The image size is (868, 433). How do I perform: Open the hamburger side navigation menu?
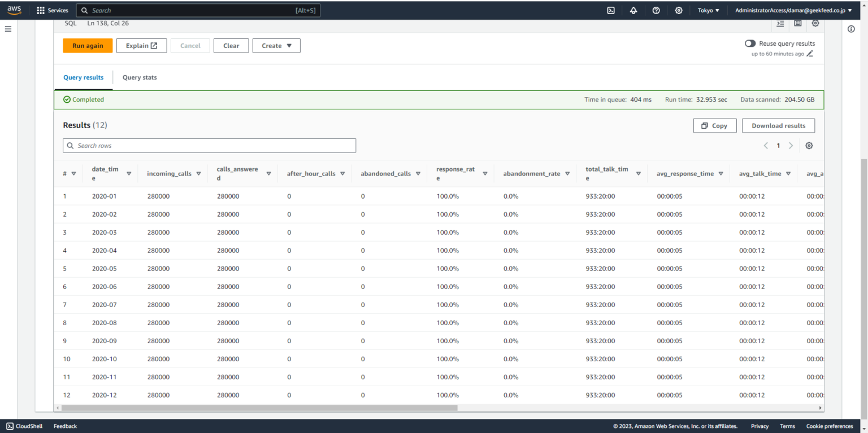pos(8,29)
